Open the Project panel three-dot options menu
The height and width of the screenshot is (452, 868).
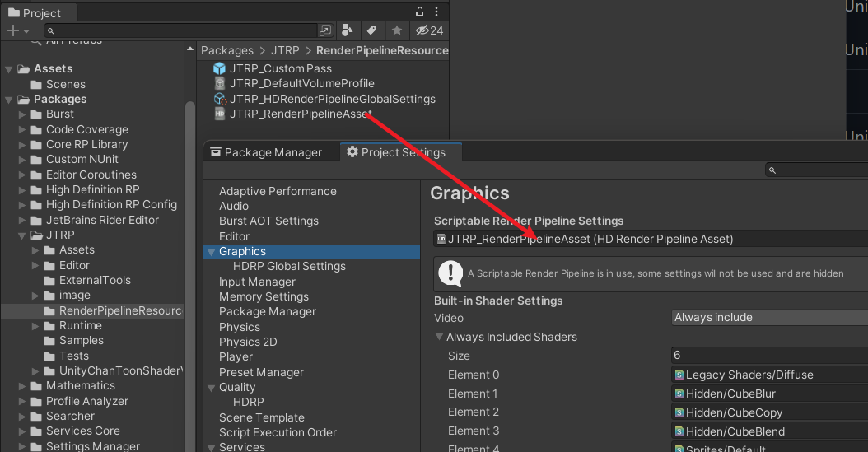pos(436,12)
